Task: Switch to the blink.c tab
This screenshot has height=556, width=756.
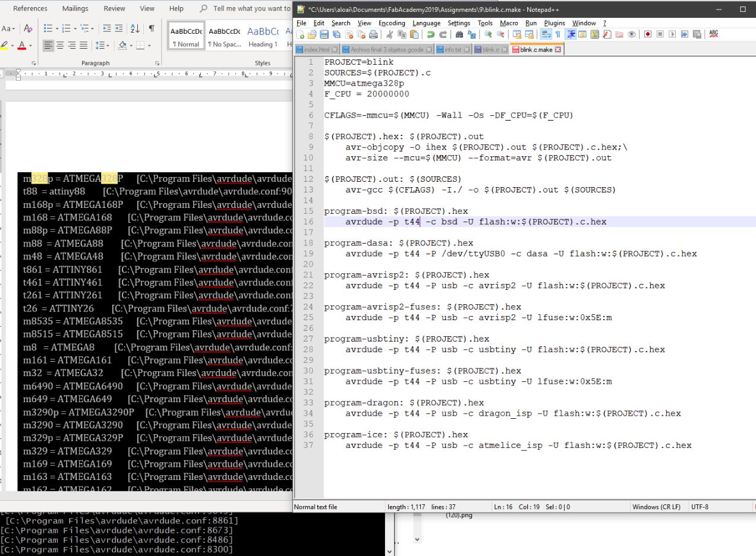Action: [x=490, y=50]
